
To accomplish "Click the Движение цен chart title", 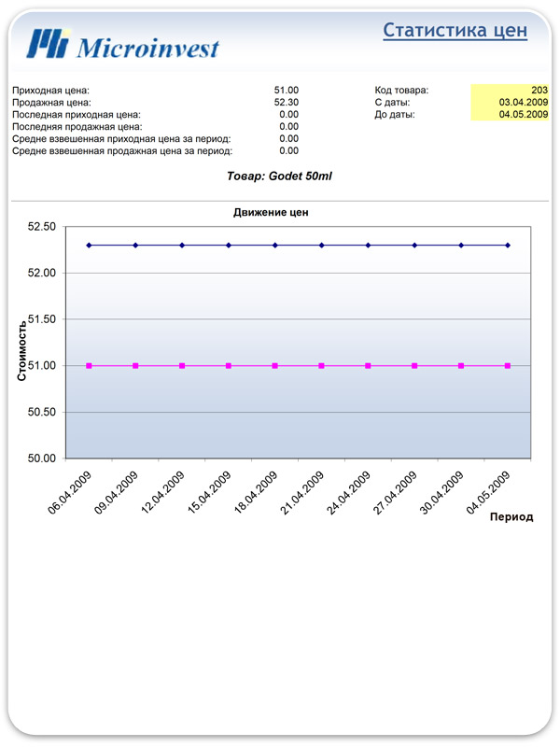I will pos(271,212).
